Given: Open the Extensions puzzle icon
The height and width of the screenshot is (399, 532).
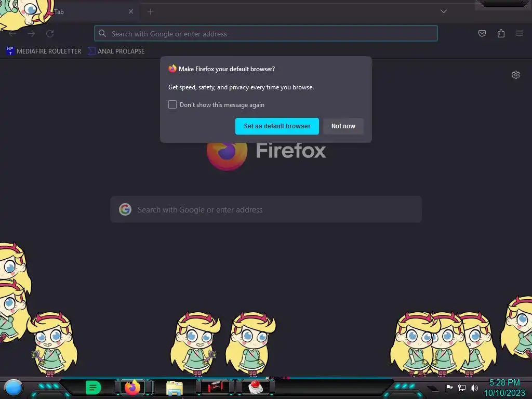Looking at the screenshot, I should point(501,33).
